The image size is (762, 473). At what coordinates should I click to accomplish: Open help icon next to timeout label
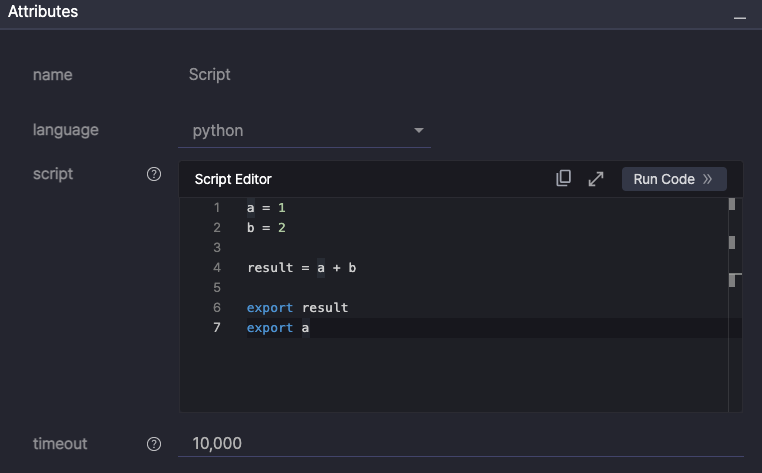pos(154,444)
